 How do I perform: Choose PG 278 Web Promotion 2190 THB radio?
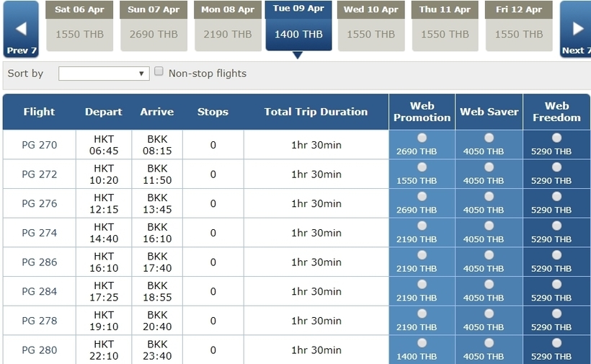click(x=422, y=314)
